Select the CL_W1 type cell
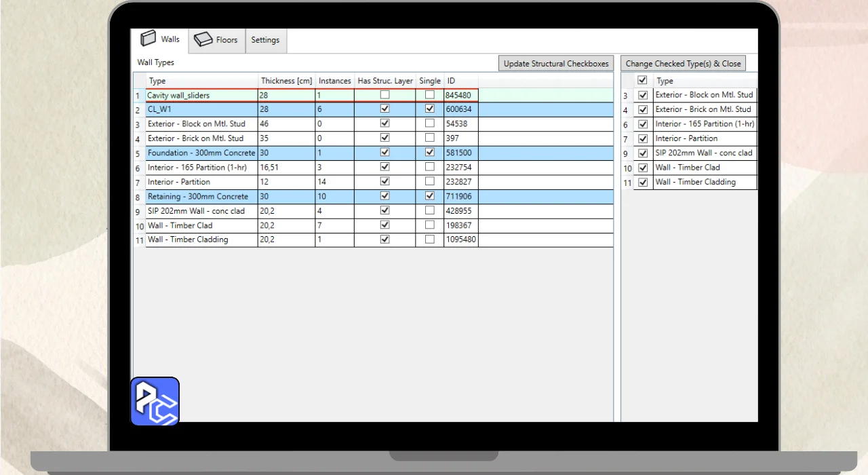 pos(202,109)
